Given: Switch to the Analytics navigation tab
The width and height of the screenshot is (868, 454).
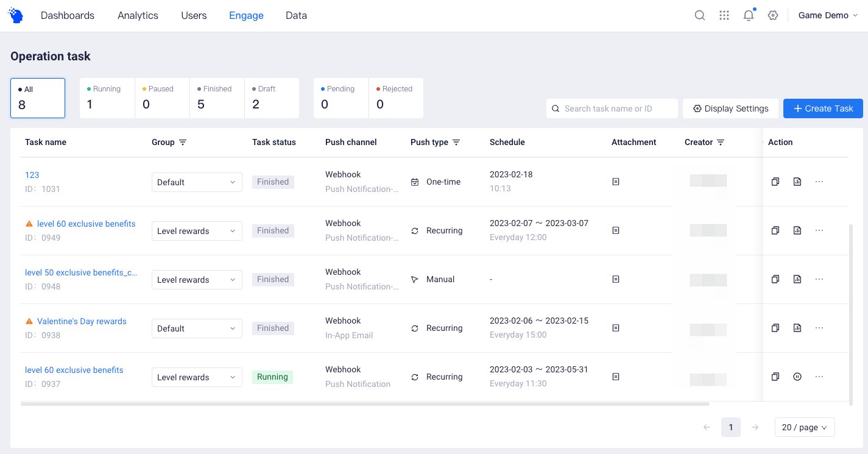Looking at the screenshot, I should (138, 15).
